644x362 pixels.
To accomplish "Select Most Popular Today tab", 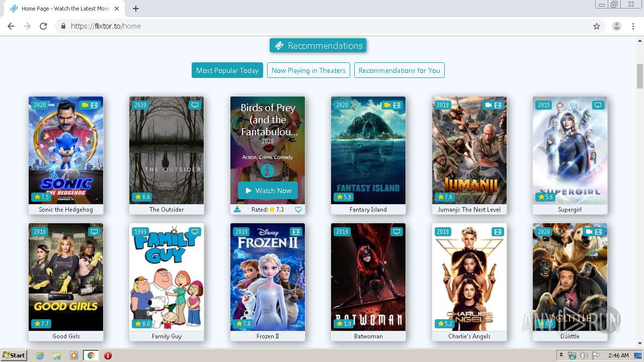I will tap(227, 70).
